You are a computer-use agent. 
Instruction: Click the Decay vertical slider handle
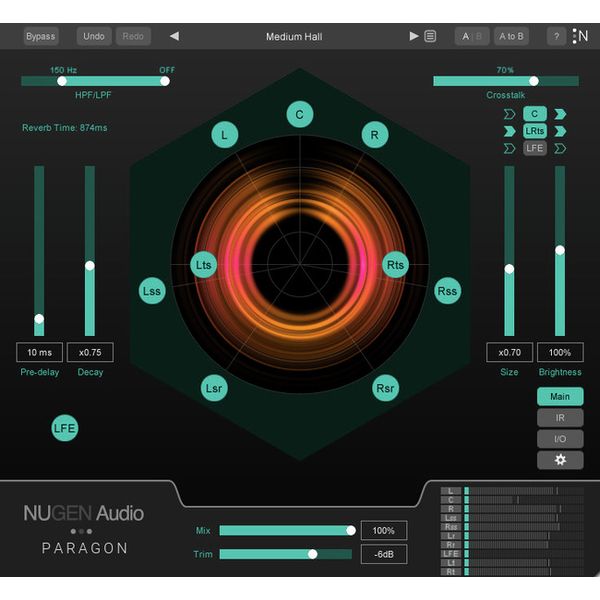click(90, 266)
